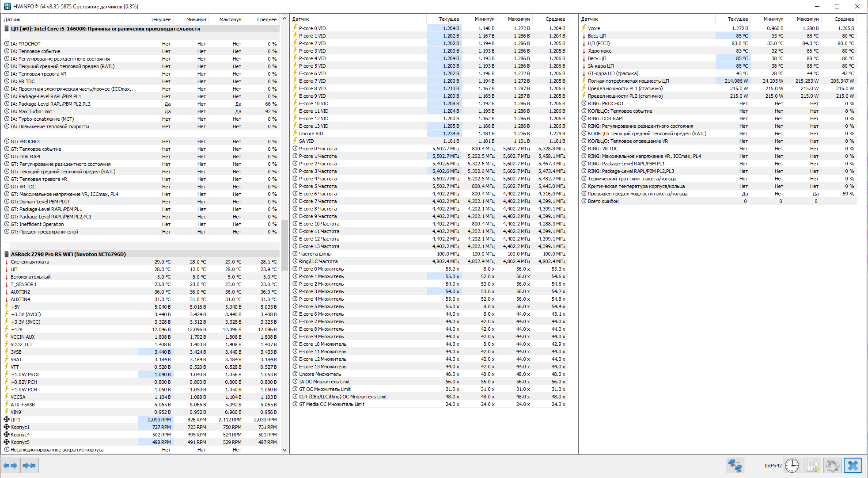Click the left panel vertical scrollbar thumb

point(284,245)
